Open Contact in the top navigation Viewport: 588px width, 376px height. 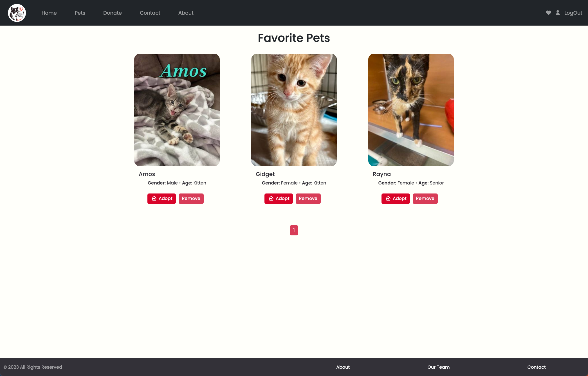click(x=150, y=13)
